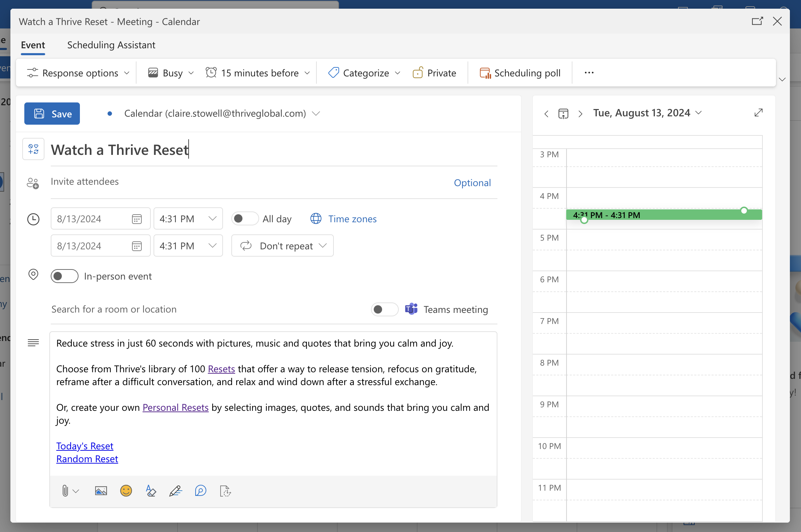This screenshot has height=532, width=801.
Task: Click the Optional attendees link
Action: 472,183
